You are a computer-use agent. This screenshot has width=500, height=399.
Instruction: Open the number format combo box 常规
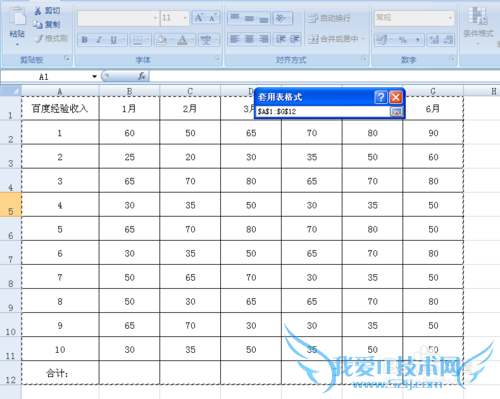[414, 18]
